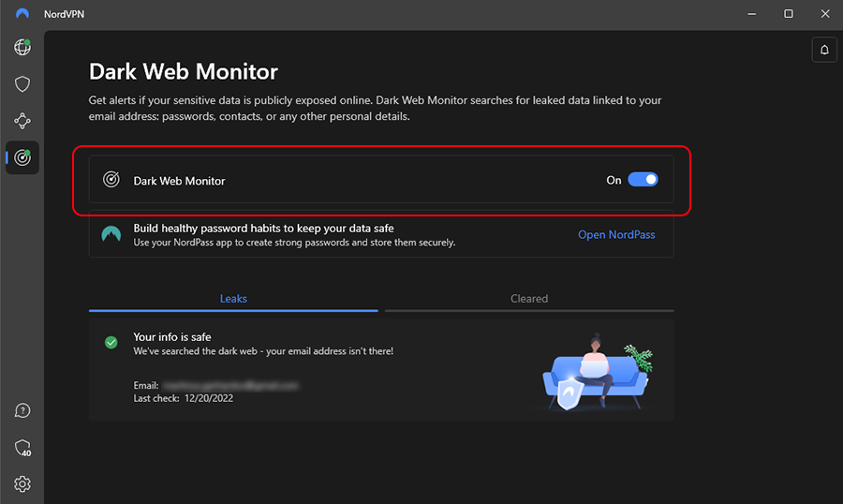Image resolution: width=843 pixels, height=504 pixels.
Task: Click the green checkmark safe icon
Action: (x=111, y=343)
